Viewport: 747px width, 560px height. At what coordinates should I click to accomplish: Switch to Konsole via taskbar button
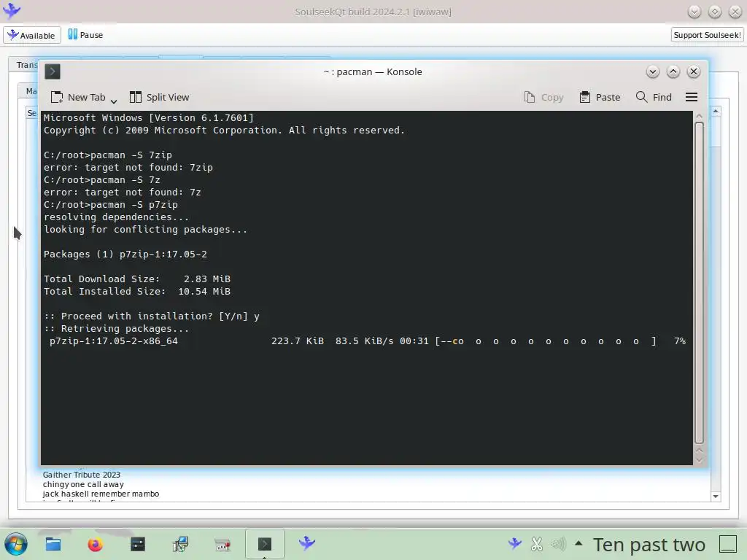265,544
